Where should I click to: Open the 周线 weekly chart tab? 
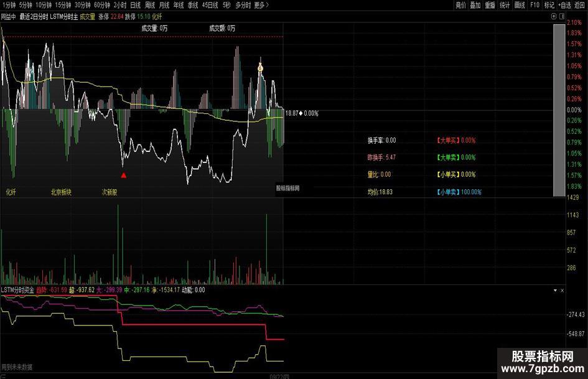(150, 5)
